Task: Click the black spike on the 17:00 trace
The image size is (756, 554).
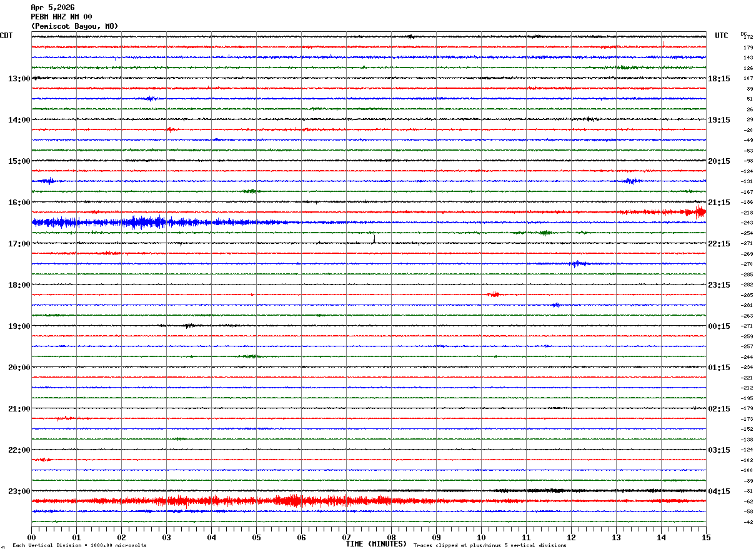Action: pyautogui.click(x=374, y=238)
